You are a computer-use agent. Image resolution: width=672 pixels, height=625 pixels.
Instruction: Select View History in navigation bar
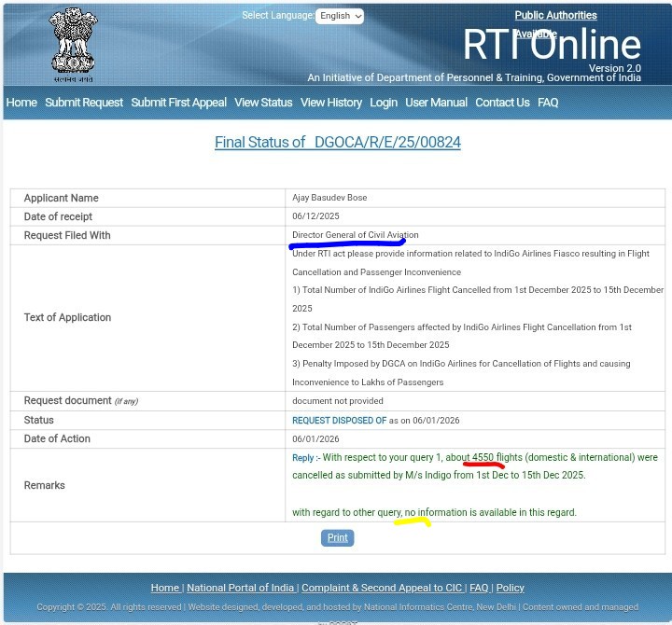click(330, 103)
